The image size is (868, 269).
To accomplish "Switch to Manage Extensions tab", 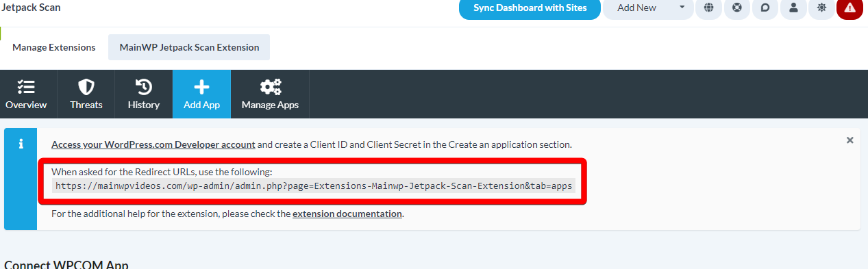I will [54, 47].
